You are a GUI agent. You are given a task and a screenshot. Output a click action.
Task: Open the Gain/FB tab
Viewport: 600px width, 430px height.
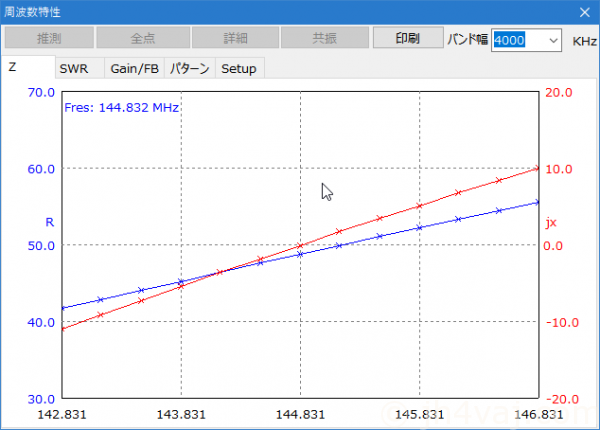point(134,68)
